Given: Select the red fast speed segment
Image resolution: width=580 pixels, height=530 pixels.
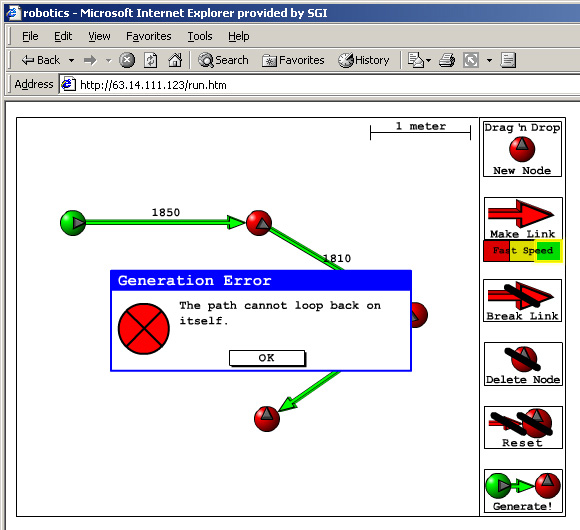Looking at the screenshot, I should [496, 251].
